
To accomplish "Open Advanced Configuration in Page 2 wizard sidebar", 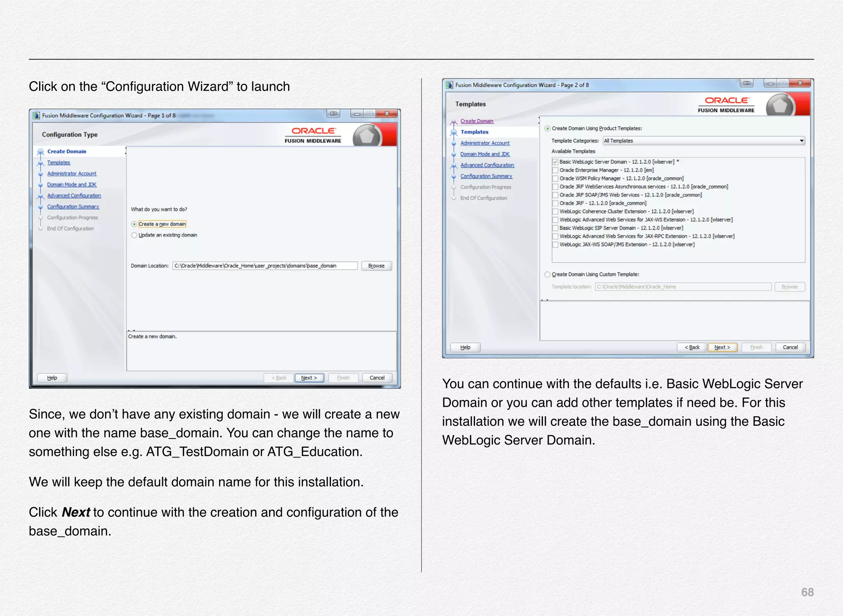I will pyautogui.click(x=487, y=165).
